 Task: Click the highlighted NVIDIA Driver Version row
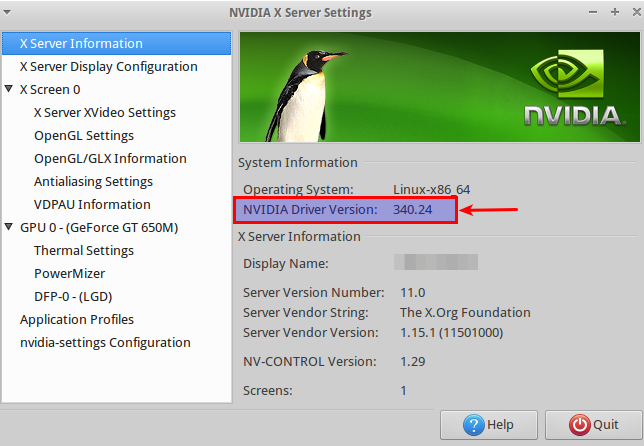[x=346, y=210]
